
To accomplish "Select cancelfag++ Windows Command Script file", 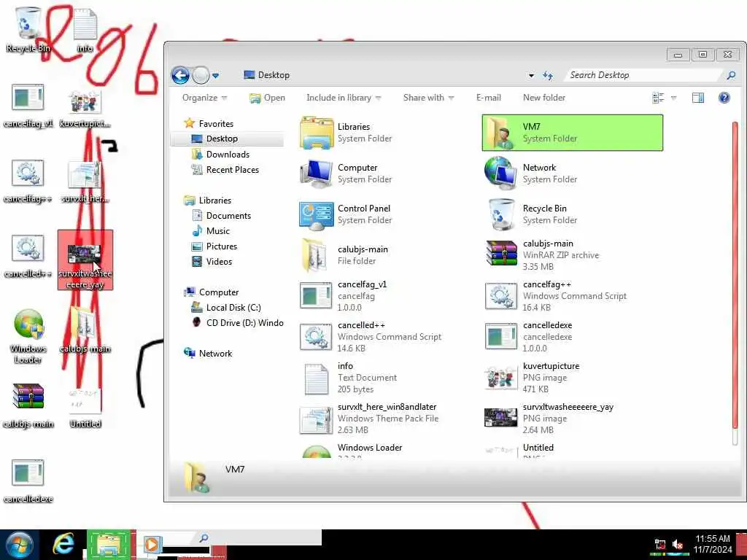I will tap(501, 296).
